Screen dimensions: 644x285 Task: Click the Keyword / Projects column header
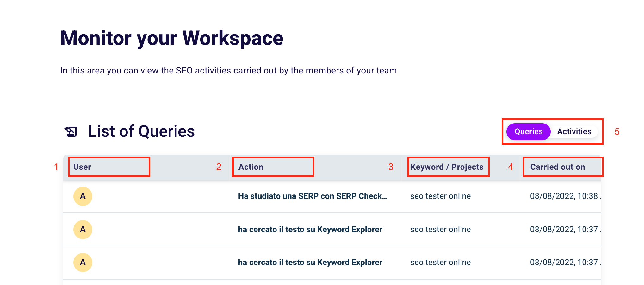[x=447, y=167]
